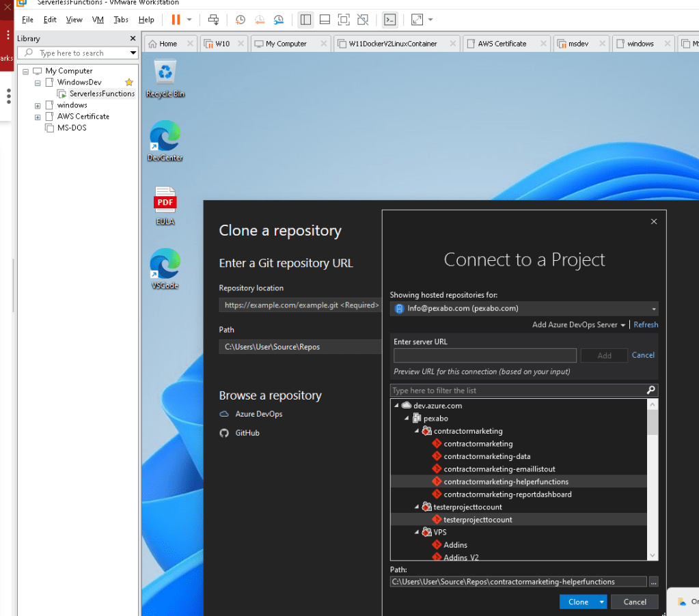The width and height of the screenshot is (699, 616).
Task: Click the favorite star next to WindowsDev
Action: [x=129, y=82]
